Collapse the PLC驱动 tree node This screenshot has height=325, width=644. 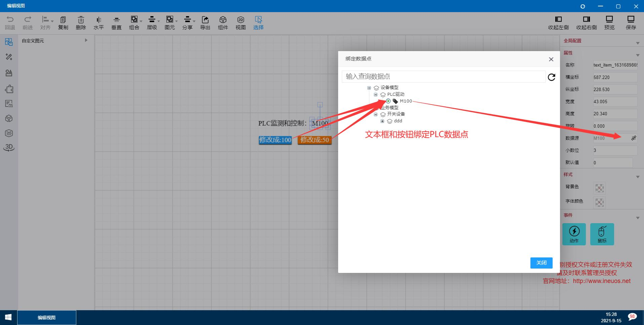pyautogui.click(x=376, y=94)
